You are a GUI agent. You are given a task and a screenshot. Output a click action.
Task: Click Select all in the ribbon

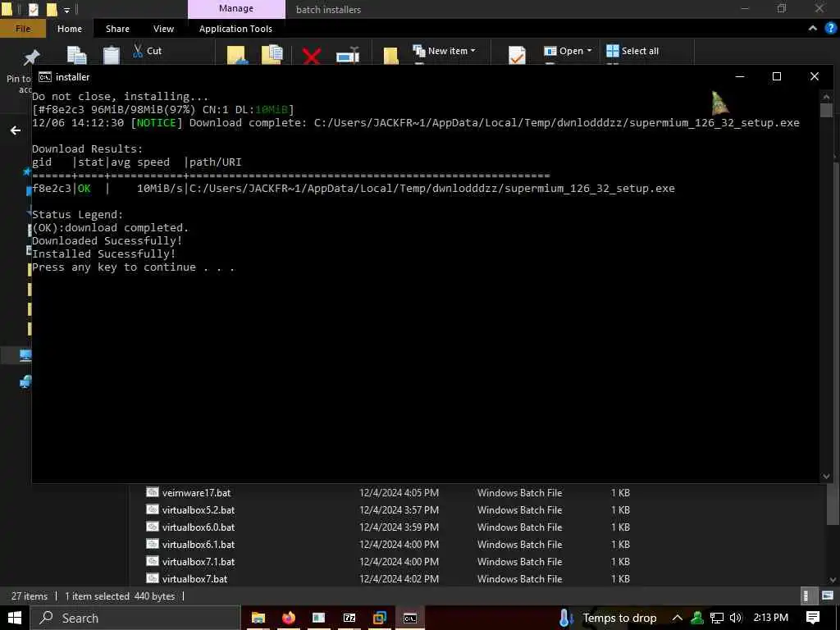click(x=632, y=51)
